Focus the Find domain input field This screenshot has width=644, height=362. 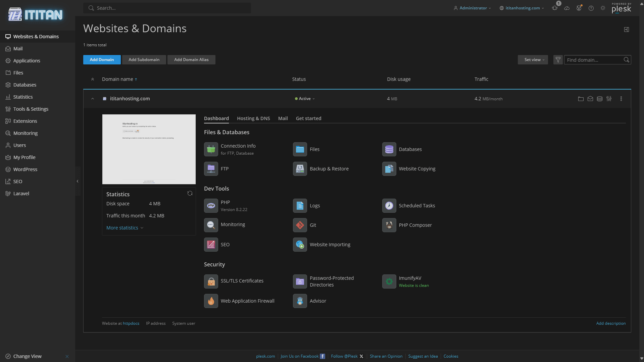pos(593,60)
